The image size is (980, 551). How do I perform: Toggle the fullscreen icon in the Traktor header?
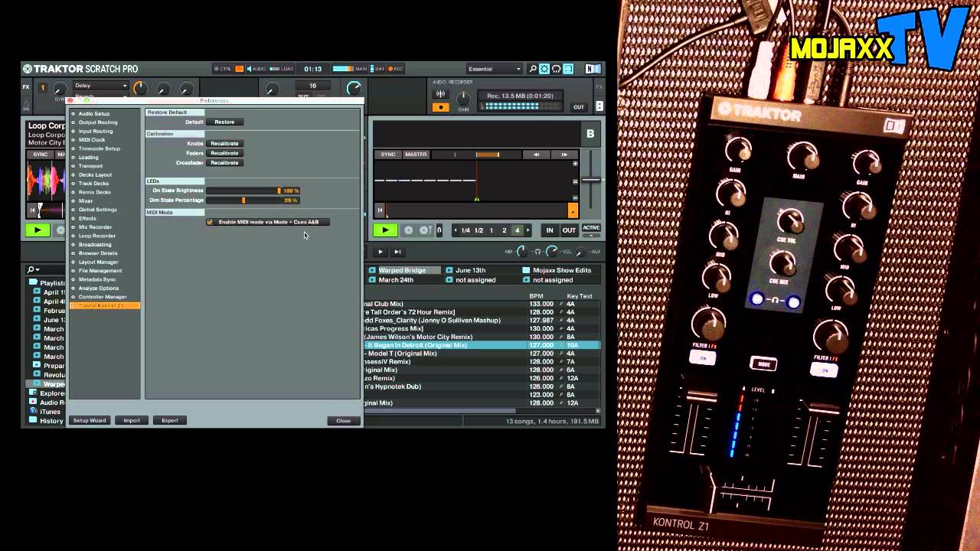(568, 69)
